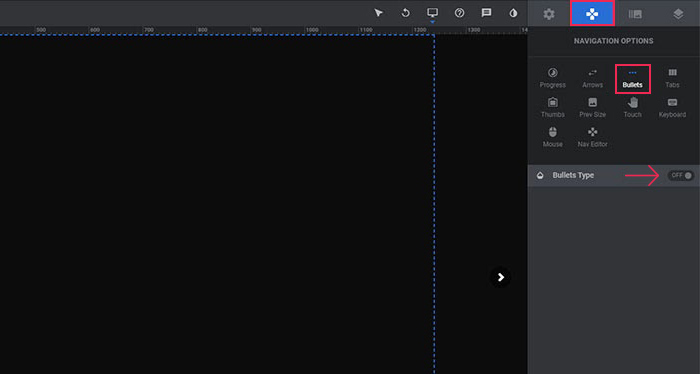Switch to the layers stack tab
The image size is (700, 374).
[x=678, y=14]
